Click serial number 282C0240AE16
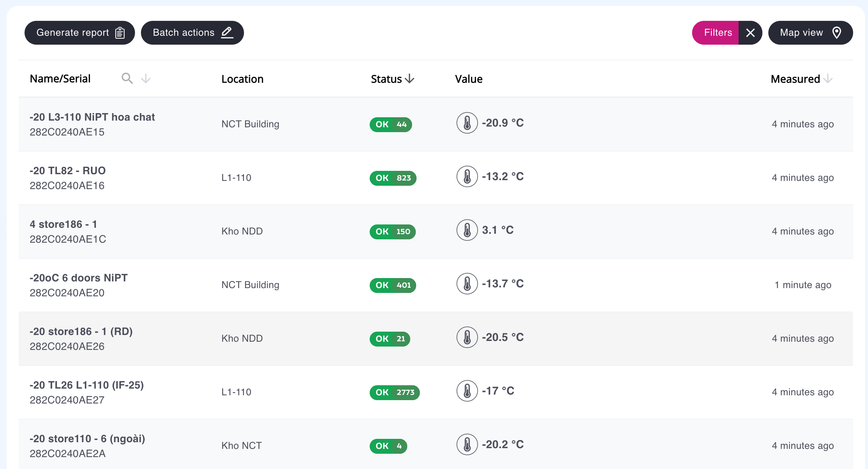Image resolution: width=868 pixels, height=469 pixels. [67, 185]
